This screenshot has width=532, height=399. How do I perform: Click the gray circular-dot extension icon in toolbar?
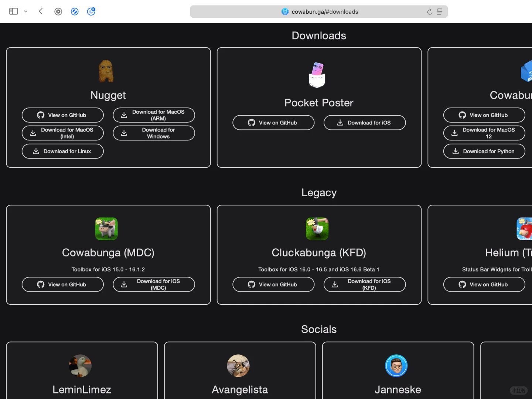[x=58, y=11]
